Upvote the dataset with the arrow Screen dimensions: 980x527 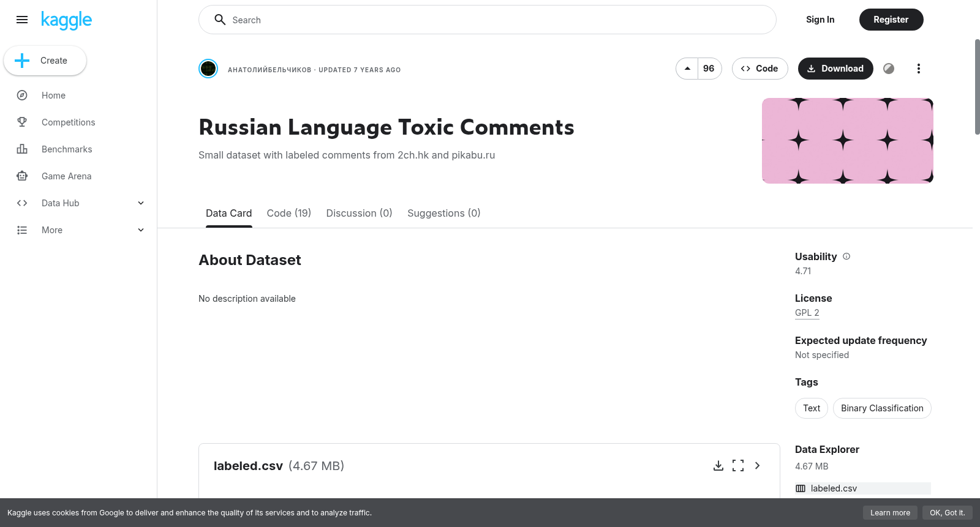687,69
